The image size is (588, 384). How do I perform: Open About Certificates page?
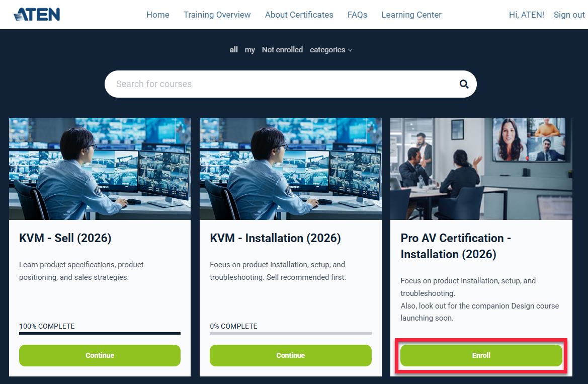coord(299,15)
